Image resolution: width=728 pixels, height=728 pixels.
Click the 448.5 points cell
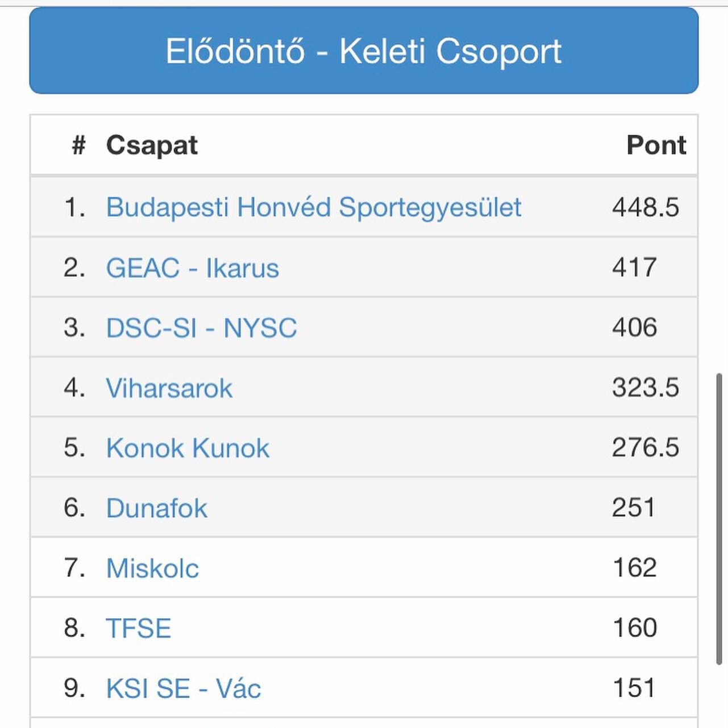pos(646,207)
